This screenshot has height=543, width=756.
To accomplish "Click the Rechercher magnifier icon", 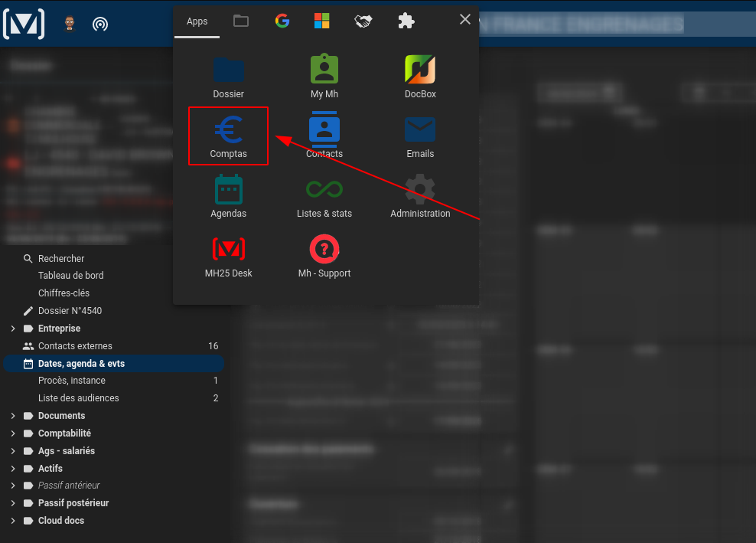I will tap(28, 259).
